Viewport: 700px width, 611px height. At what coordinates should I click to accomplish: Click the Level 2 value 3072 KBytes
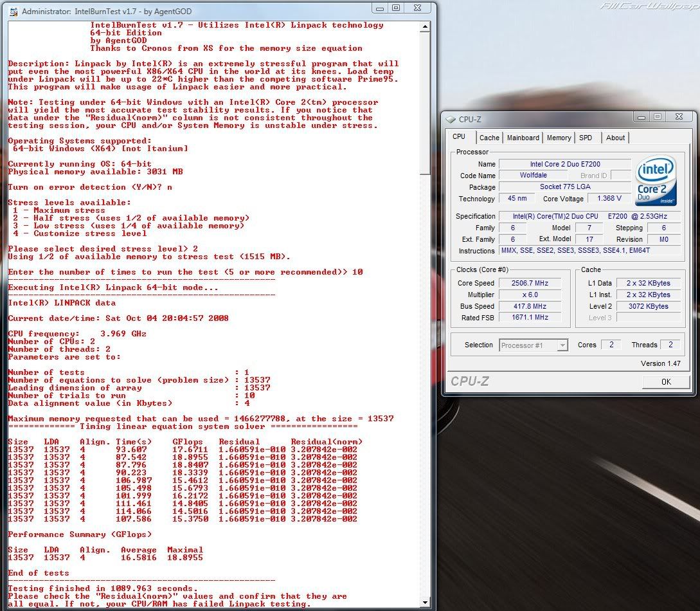tap(648, 306)
